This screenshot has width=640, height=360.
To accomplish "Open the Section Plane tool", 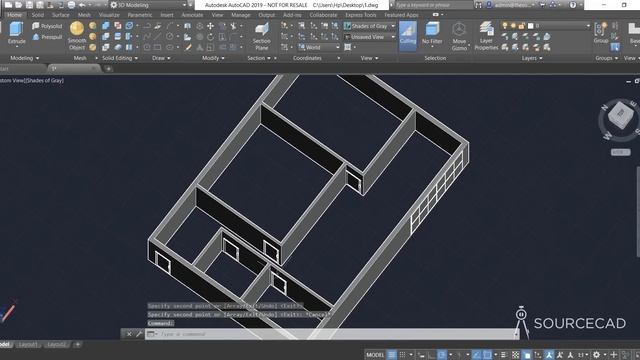I will [261, 36].
